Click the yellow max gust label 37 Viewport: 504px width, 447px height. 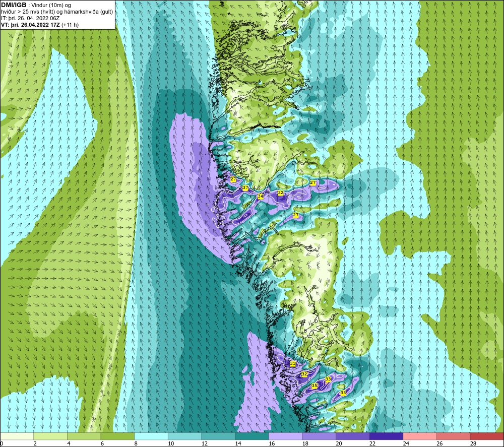(245, 187)
